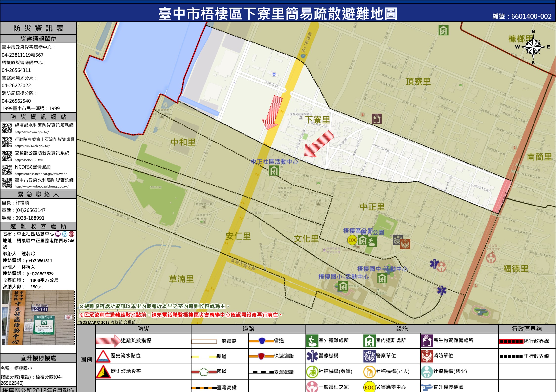Click the 防災資訊網站 section header

point(38,117)
